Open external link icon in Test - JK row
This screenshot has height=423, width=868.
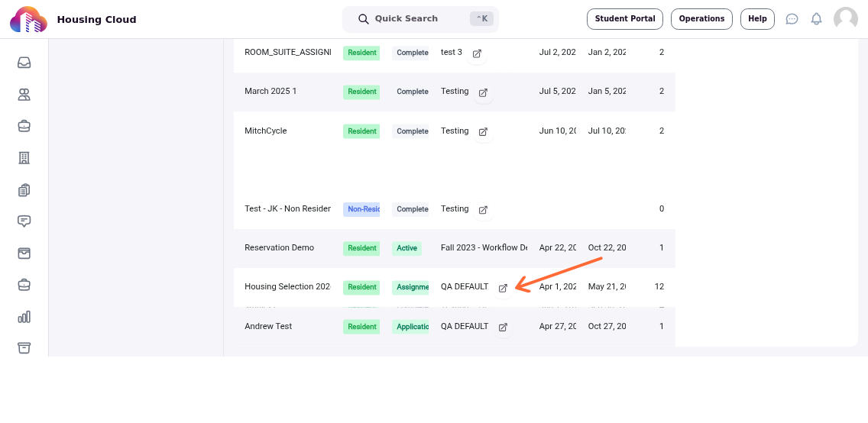pos(483,210)
